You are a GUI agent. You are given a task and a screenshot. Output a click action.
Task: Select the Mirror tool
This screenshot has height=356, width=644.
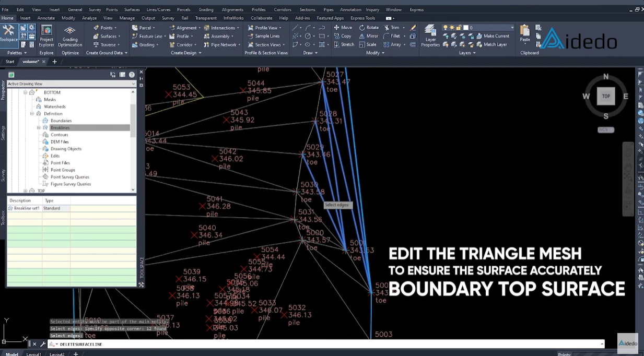pos(368,36)
